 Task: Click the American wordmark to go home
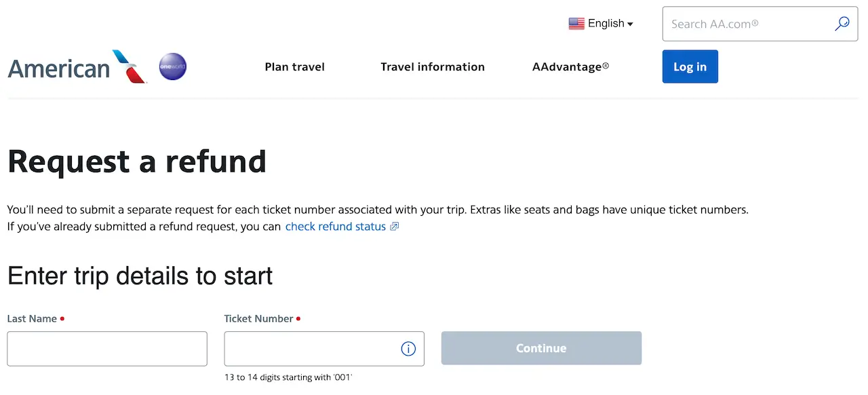click(58, 69)
